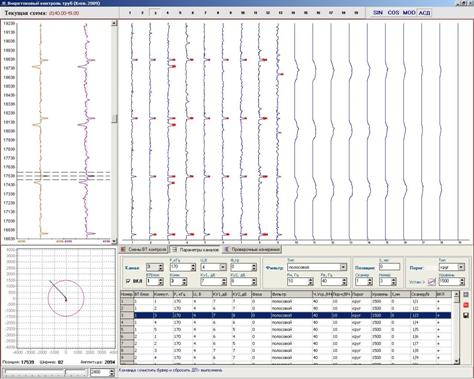Toggle the АСД button in the toolbar
The width and height of the screenshot is (474, 379).
point(424,13)
